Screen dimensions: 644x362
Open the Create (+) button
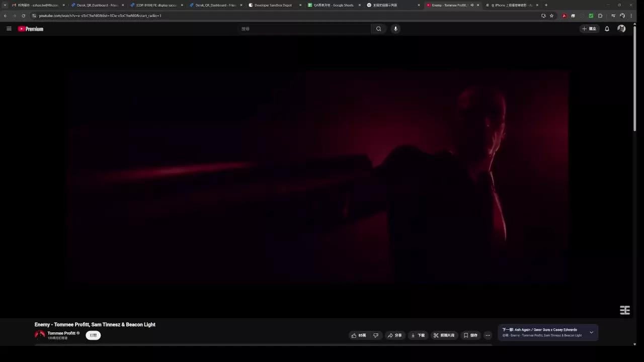[x=589, y=29]
